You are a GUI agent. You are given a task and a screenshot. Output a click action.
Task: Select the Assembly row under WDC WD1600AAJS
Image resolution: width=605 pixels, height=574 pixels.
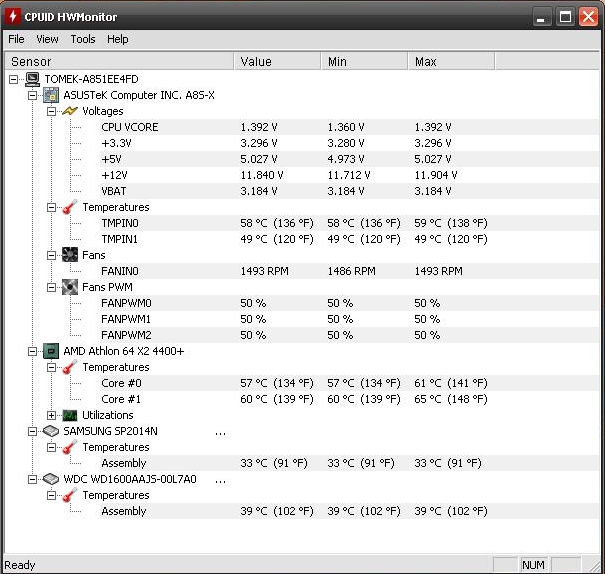(x=349, y=511)
